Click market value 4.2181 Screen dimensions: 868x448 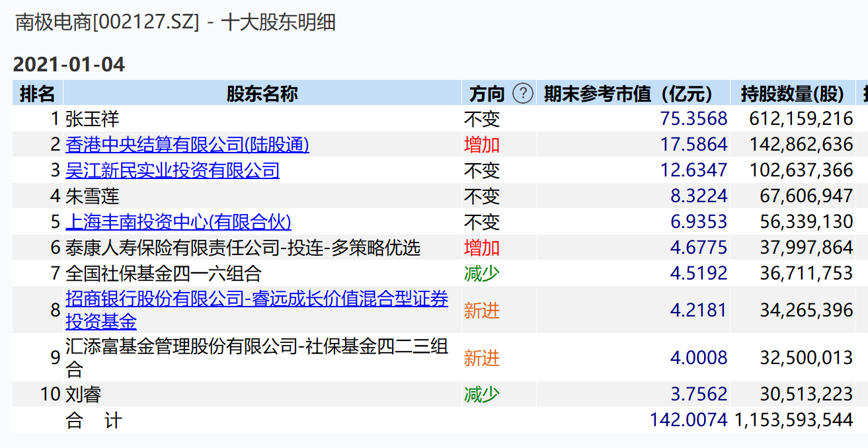pyautogui.click(x=699, y=310)
